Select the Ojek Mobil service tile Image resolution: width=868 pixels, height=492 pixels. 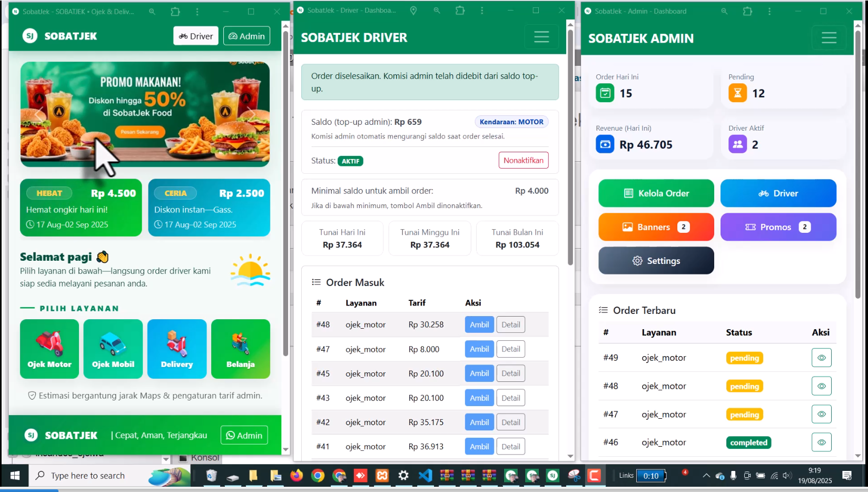tap(113, 349)
